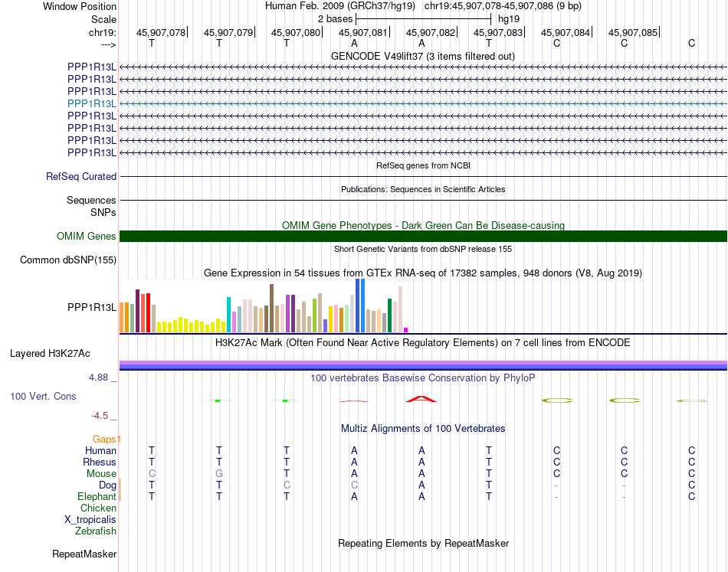Open the RefSeq Curated track label
The height and width of the screenshot is (572, 728).
pos(81,176)
